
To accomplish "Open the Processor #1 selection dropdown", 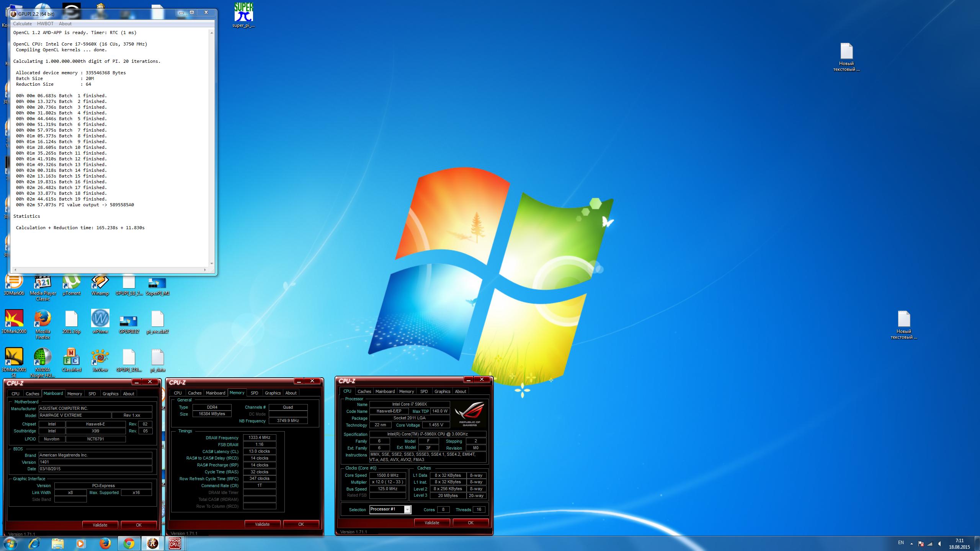I will coord(390,509).
